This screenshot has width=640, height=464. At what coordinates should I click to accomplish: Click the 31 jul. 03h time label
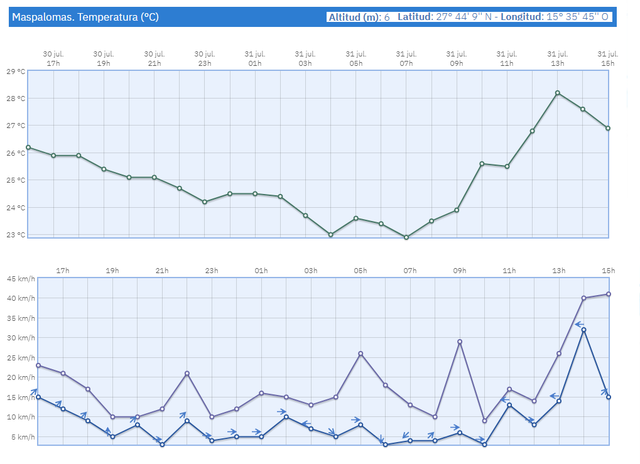tap(305, 58)
